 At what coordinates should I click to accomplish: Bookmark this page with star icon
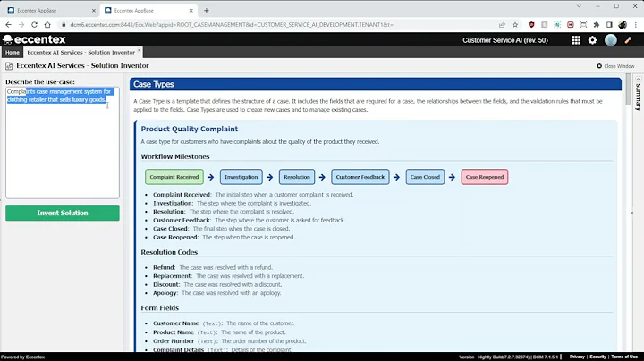tap(515, 25)
